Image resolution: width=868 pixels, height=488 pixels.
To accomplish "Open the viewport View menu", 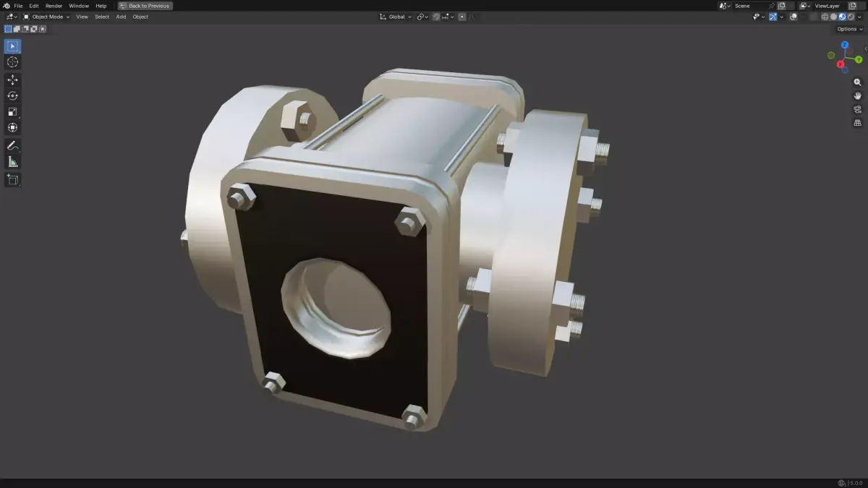I will tap(82, 17).
